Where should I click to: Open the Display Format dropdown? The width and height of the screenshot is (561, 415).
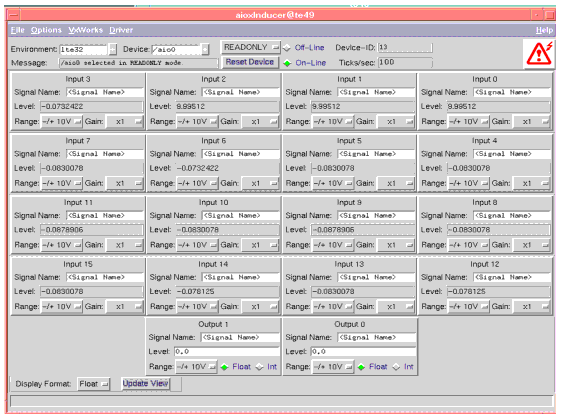point(93,384)
